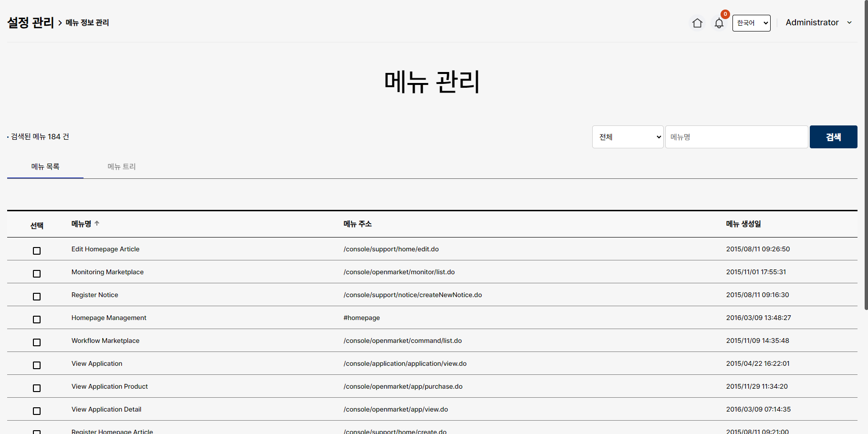Check the Edit Homepage Article row

pos(37,251)
